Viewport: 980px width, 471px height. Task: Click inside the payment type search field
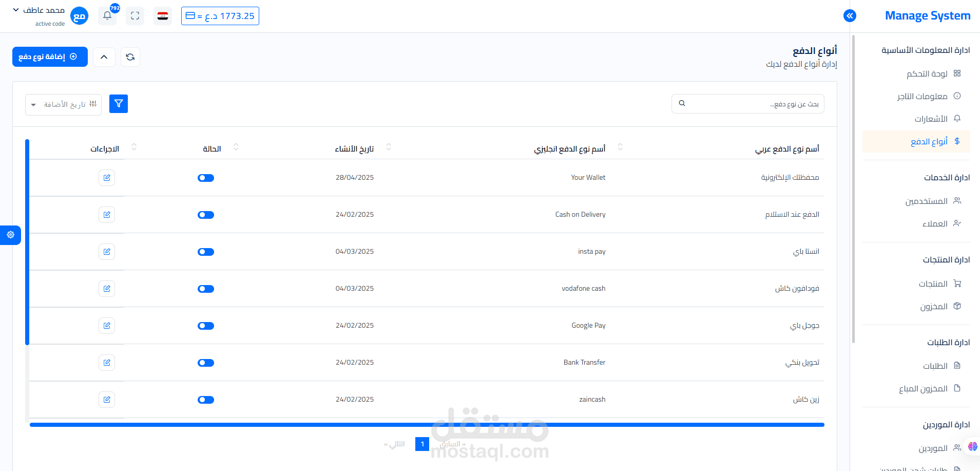pyautogui.click(x=747, y=103)
